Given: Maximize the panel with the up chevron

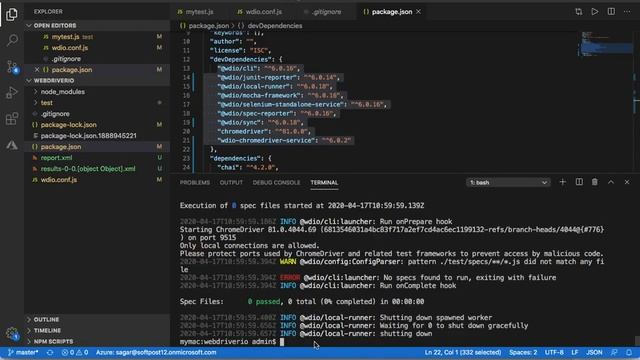Looking at the screenshot, I should pyautogui.click(x=611, y=182).
